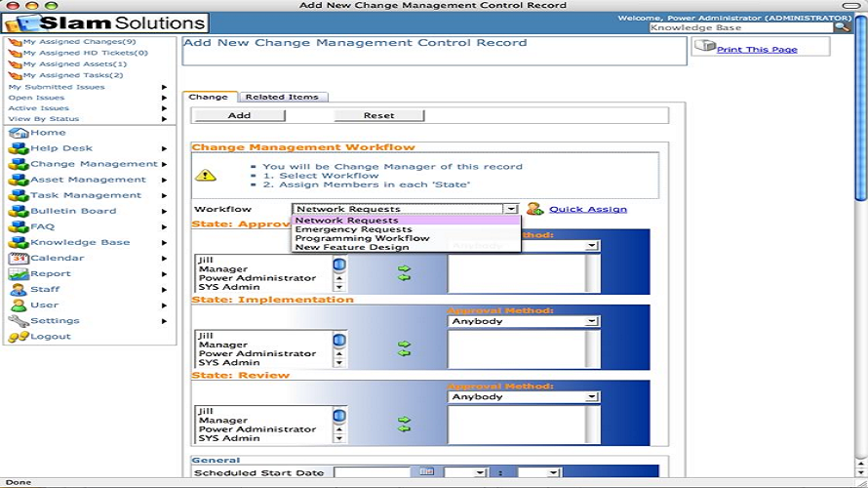Viewport: 868px width, 488px height.
Task: Open the Calendar icon in the sidebar
Action: (19, 258)
